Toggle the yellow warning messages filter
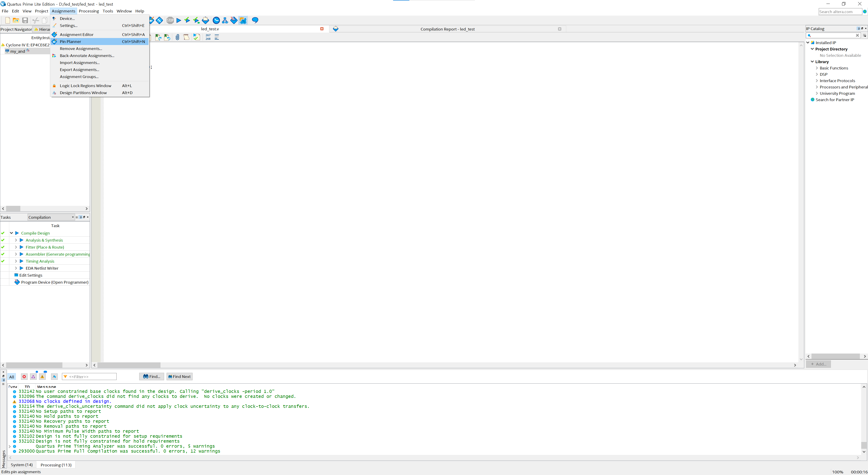Screen dimensions: 868x475 (42, 377)
